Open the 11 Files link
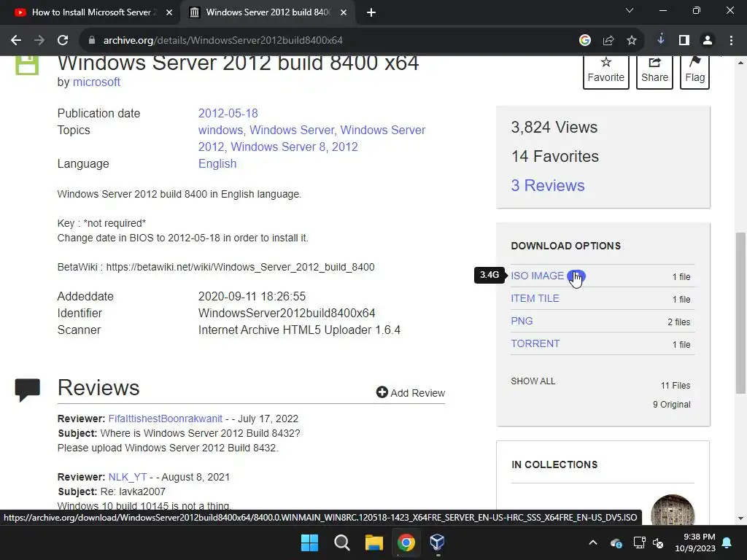Screen dimensions: 747x560 [675, 385]
